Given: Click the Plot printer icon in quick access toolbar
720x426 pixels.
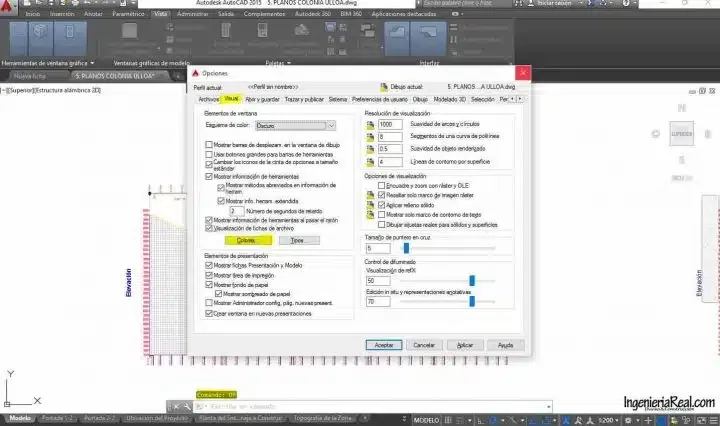Looking at the screenshot, I should pyautogui.click(x=75, y=3).
